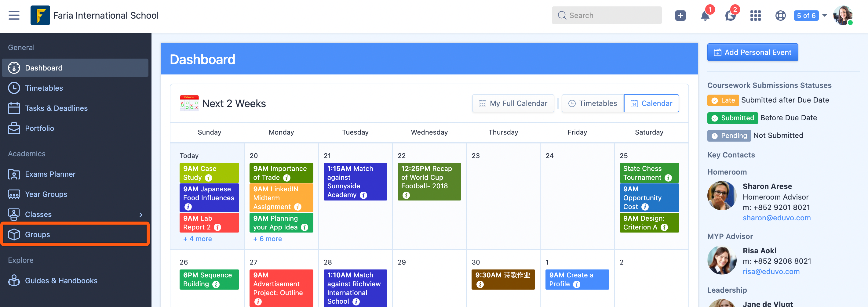
Task: Select Guides & Handbooks under Explore
Action: pos(61,280)
